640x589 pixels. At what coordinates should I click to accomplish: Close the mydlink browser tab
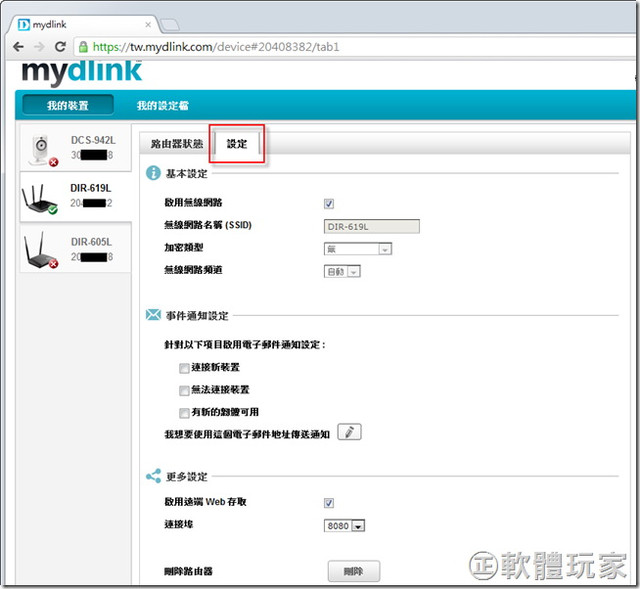(x=148, y=25)
